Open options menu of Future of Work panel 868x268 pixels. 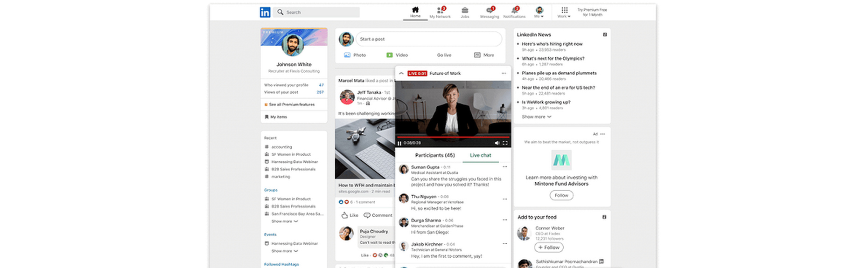point(504,73)
